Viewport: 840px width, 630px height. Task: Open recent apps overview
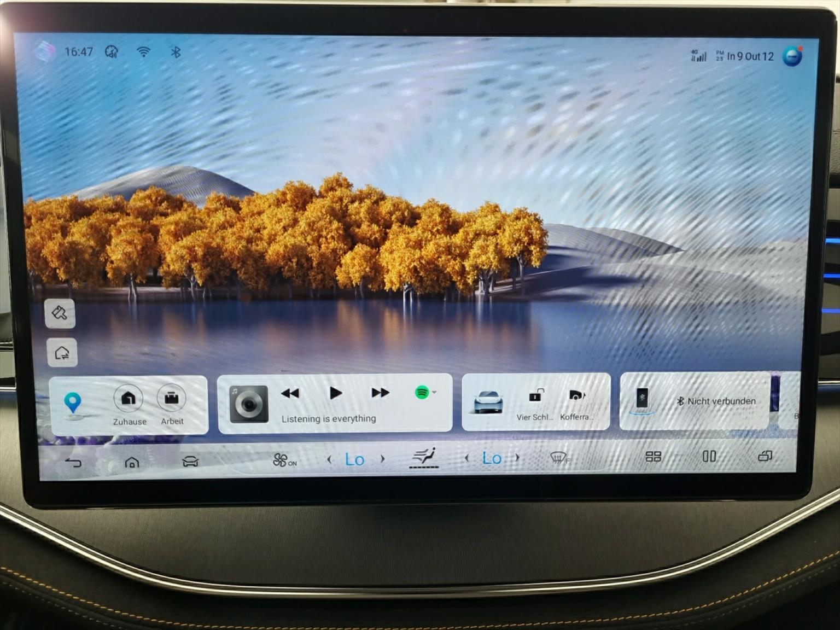tap(765, 456)
